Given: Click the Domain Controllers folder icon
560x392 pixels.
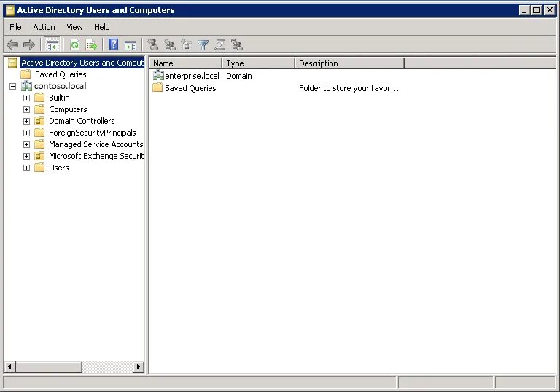Looking at the screenshot, I should pos(39,121).
